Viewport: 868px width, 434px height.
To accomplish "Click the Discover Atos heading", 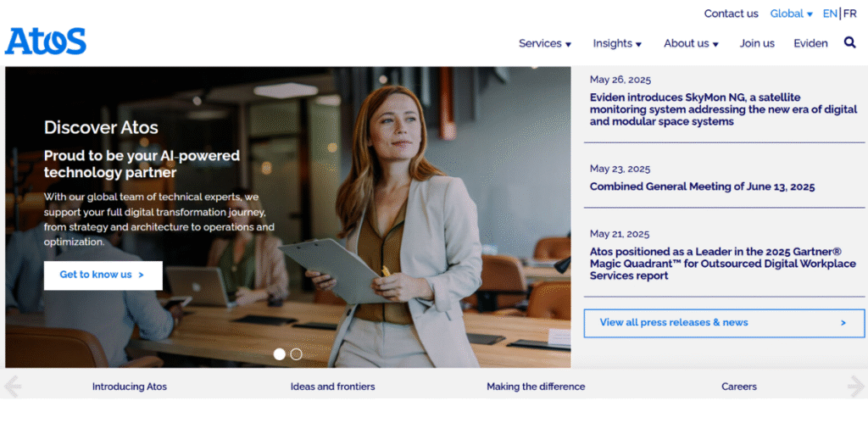I will pos(102,128).
